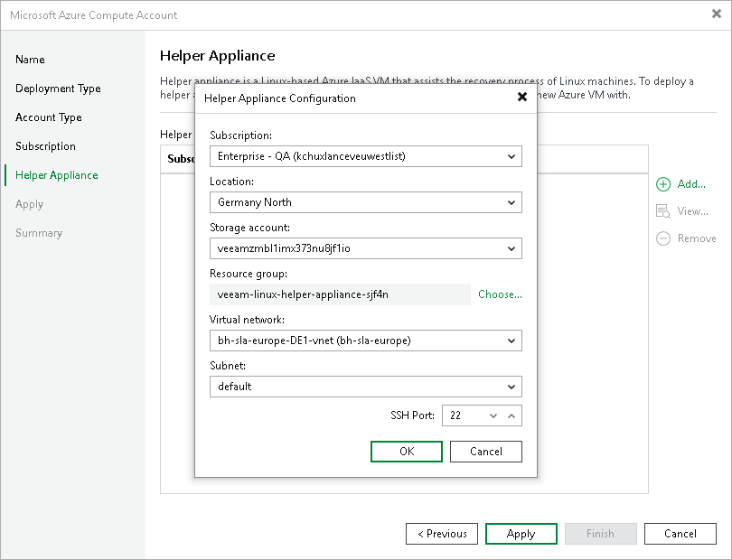Decrease SSH Port with down arrow
Viewport: 732px width, 560px height.
pyautogui.click(x=493, y=415)
